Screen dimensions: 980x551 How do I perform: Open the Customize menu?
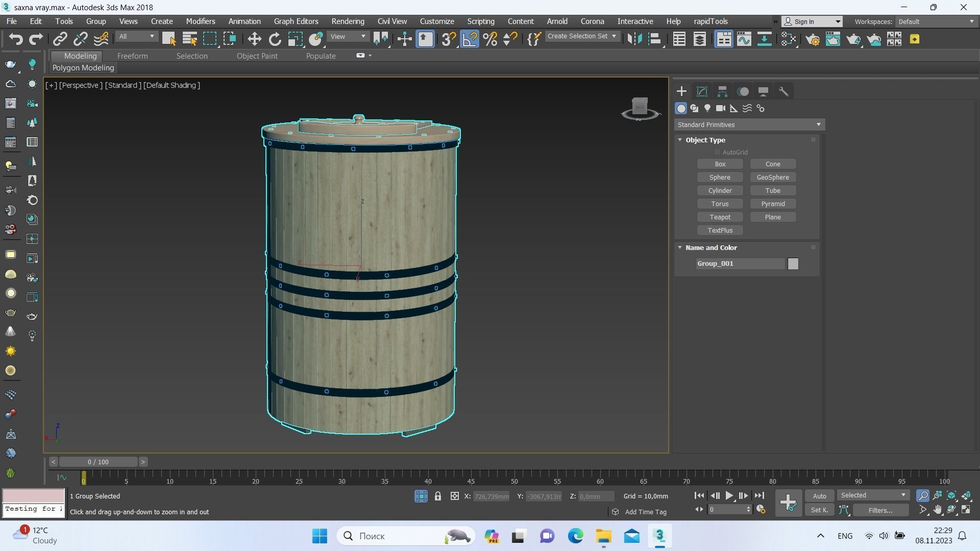click(x=437, y=21)
